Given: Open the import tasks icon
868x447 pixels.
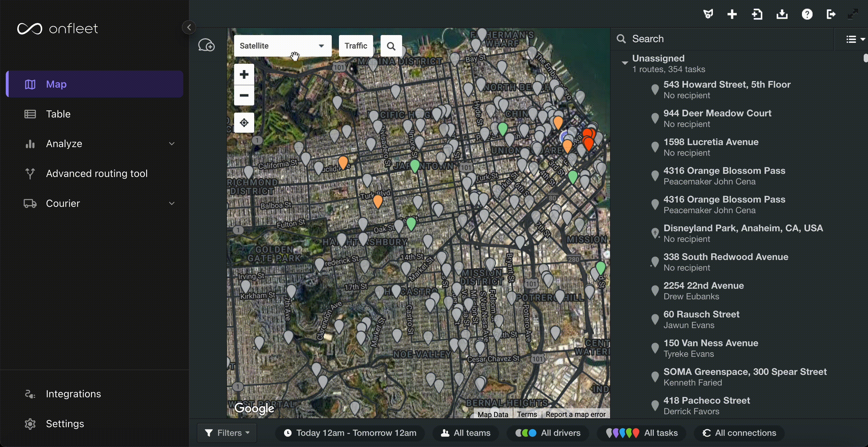Looking at the screenshot, I should (x=757, y=14).
